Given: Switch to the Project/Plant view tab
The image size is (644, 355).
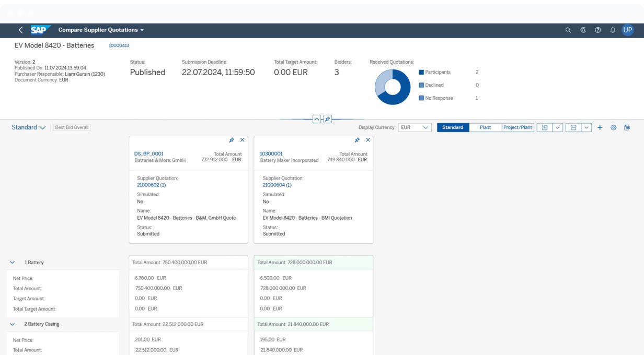Looking at the screenshot, I should [517, 127].
